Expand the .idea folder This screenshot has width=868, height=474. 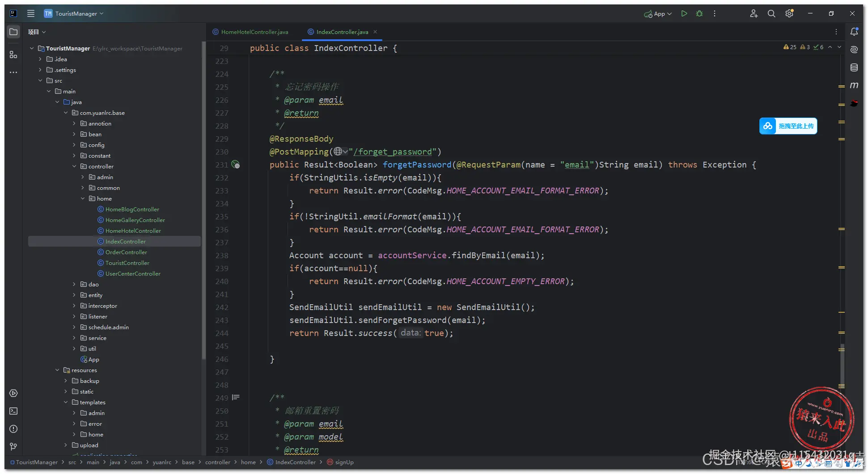40,59
